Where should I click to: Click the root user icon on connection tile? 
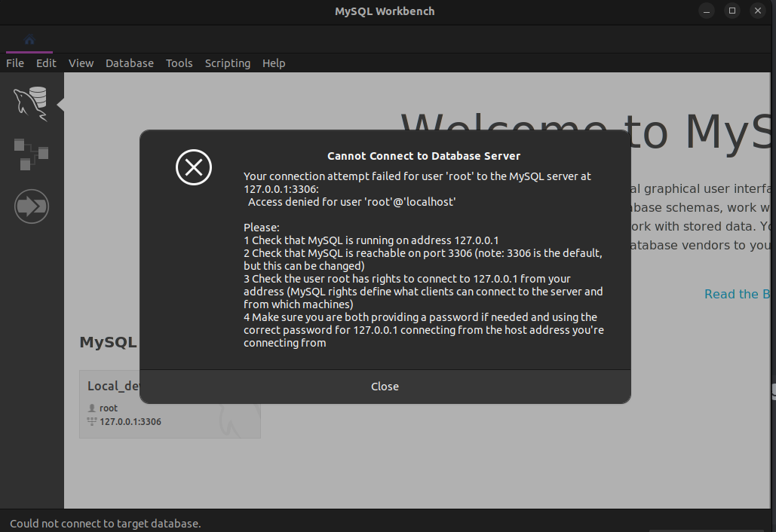click(91, 408)
